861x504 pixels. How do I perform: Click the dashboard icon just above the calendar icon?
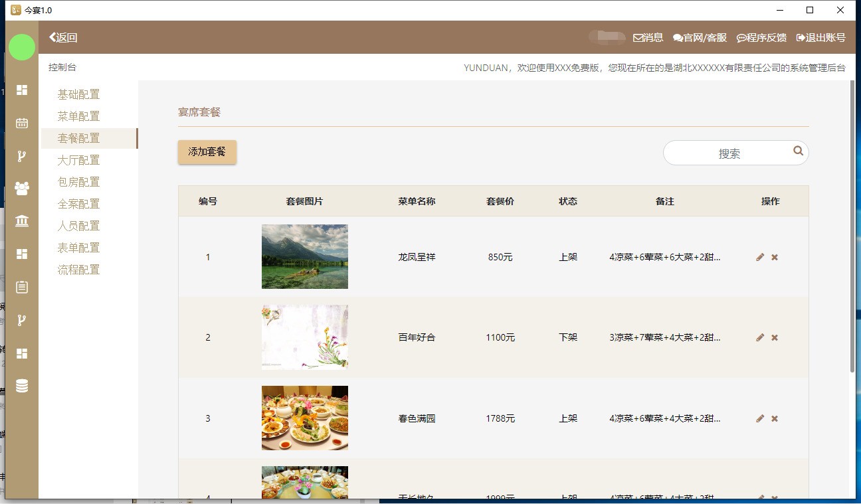pyautogui.click(x=22, y=90)
